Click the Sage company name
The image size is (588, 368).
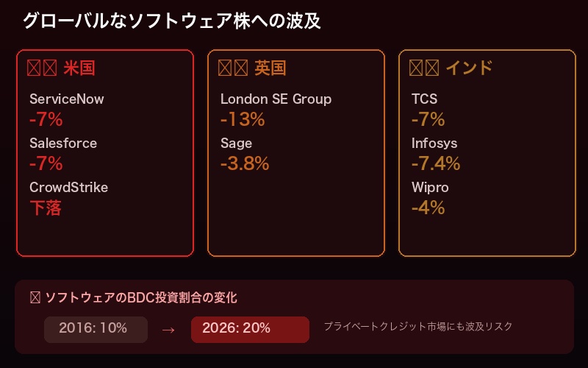(236, 143)
